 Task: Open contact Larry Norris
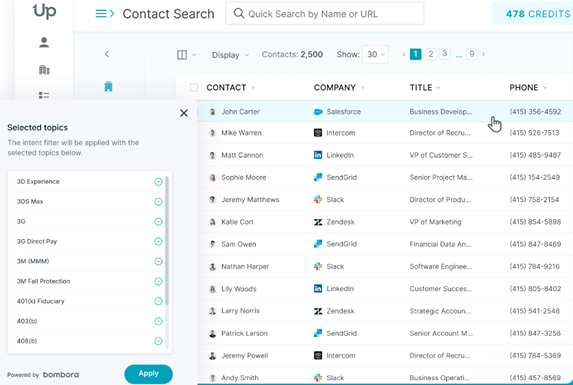click(x=240, y=311)
